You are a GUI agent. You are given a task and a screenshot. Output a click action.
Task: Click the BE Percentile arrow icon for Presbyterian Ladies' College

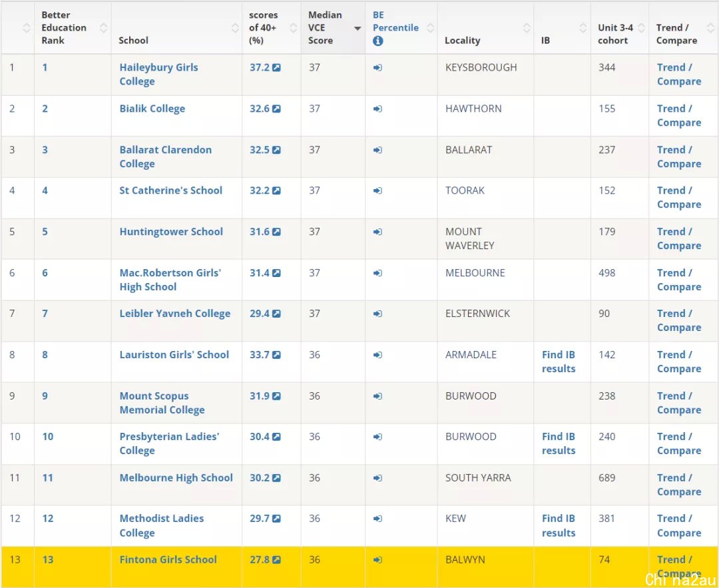point(378,437)
